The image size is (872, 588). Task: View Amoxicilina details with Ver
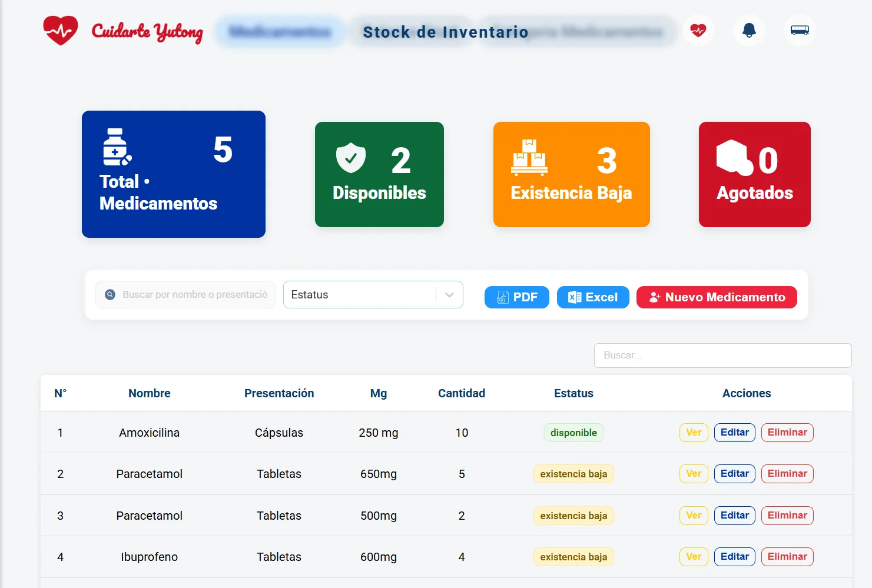[694, 433]
